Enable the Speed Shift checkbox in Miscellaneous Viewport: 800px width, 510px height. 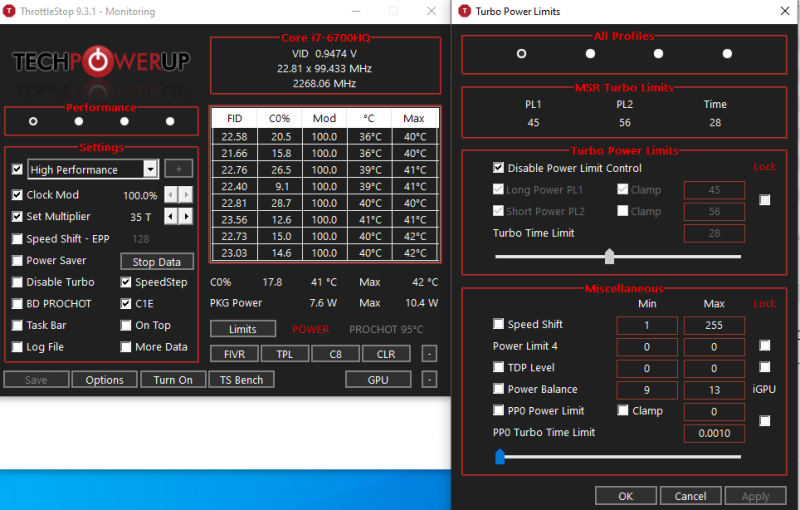498,324
